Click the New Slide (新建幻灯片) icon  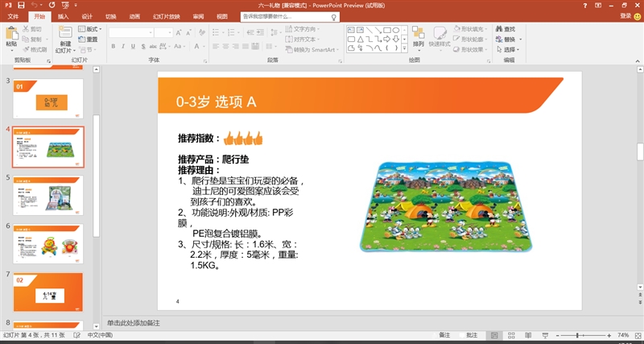point(65,33)
